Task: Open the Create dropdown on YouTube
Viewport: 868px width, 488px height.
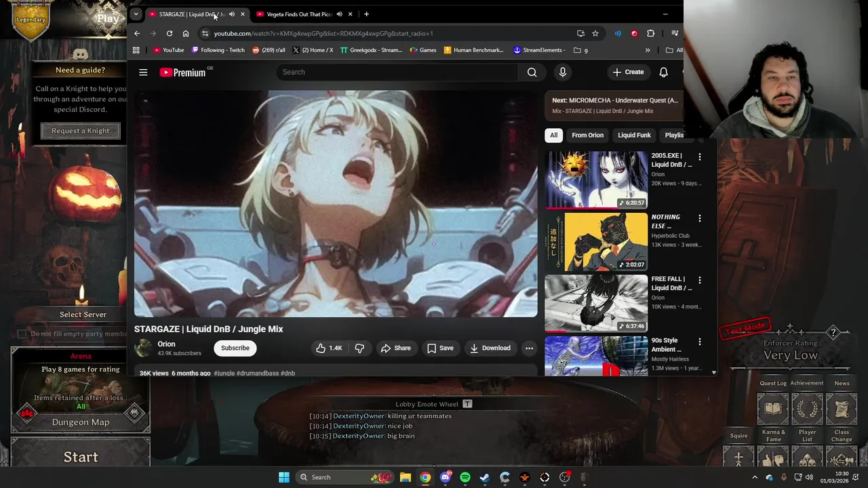Action: click(x=628, y=72)
